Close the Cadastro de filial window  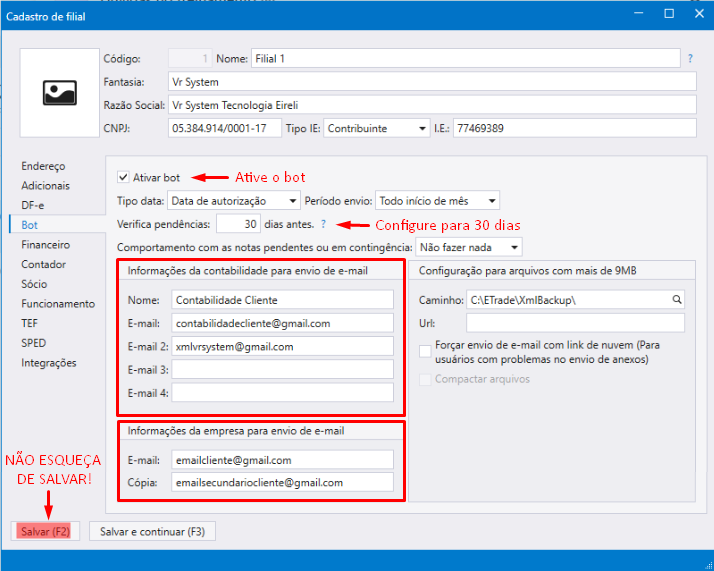(x=699, y=14)
